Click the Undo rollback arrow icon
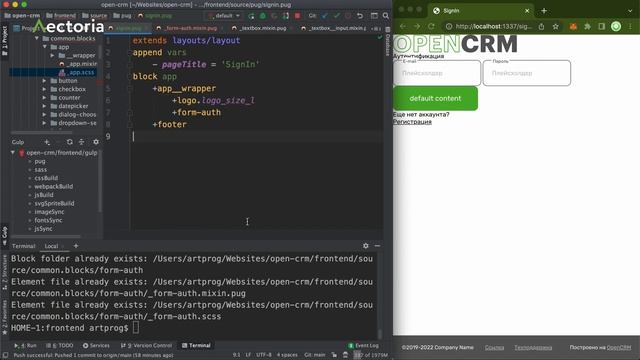The width and height of the screenshot is (640, 360). [360, 16]
